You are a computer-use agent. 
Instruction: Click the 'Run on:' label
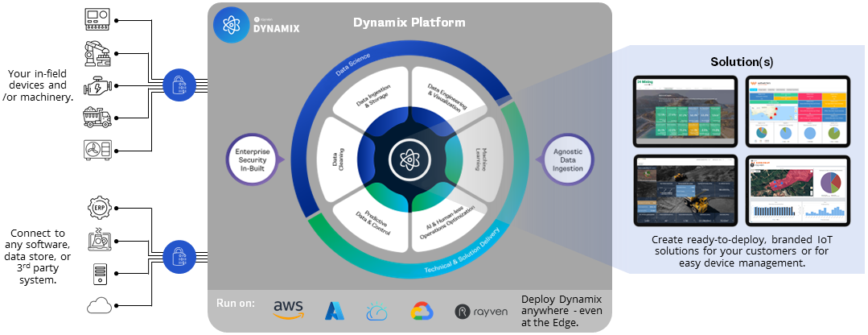(236, 303)
